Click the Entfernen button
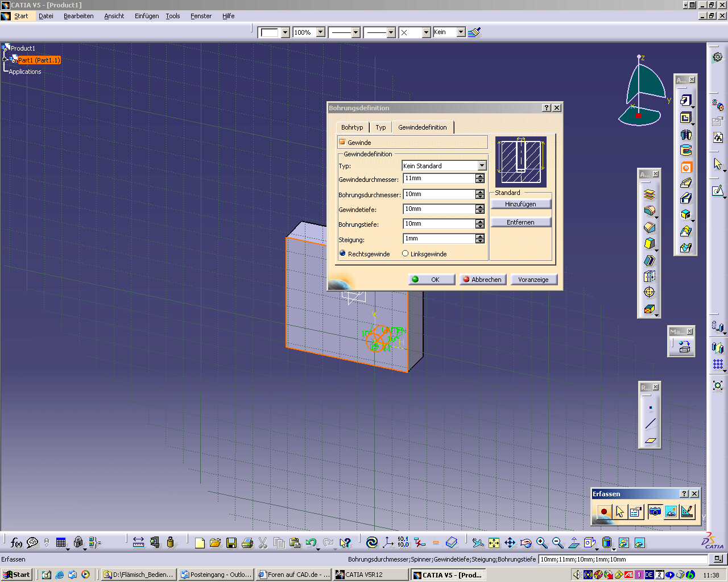Image resolution: width=728 pixels, height=582 pixels. pyautogui.click(x=521, y=222)
